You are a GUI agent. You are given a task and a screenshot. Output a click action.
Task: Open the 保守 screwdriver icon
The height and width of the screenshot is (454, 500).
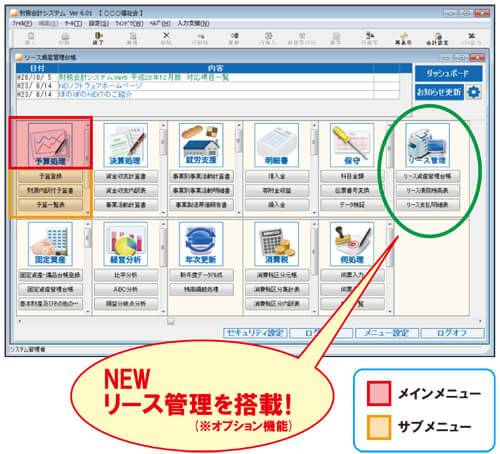pos(352,145)
